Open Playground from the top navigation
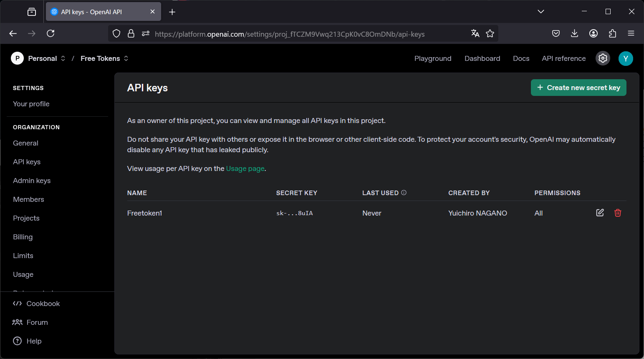This screenshot has height=359, width=644. 432,58
